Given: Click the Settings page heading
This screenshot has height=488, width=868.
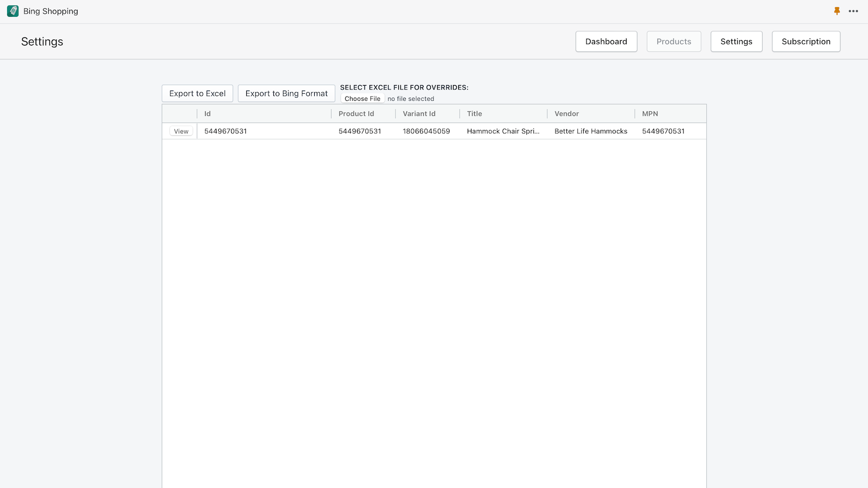Looking at the screenshot, I should [42, 41].
